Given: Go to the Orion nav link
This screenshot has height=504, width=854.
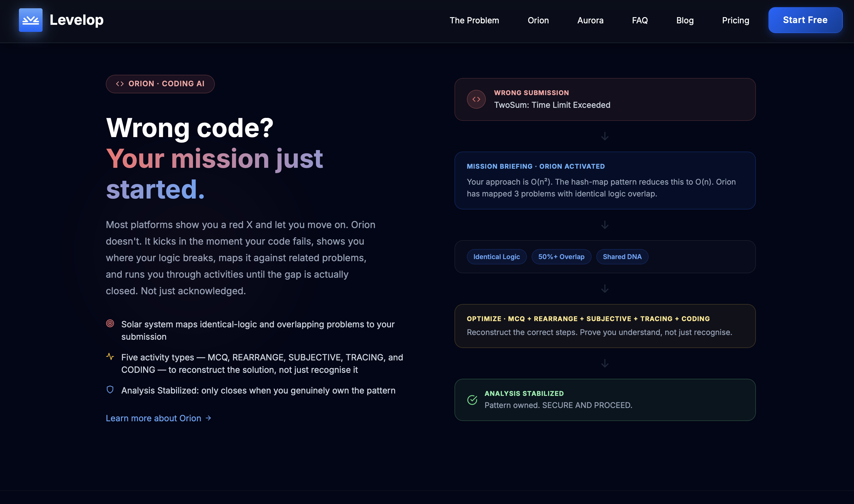Looking at the screenshot, I should tap(538, 20).
